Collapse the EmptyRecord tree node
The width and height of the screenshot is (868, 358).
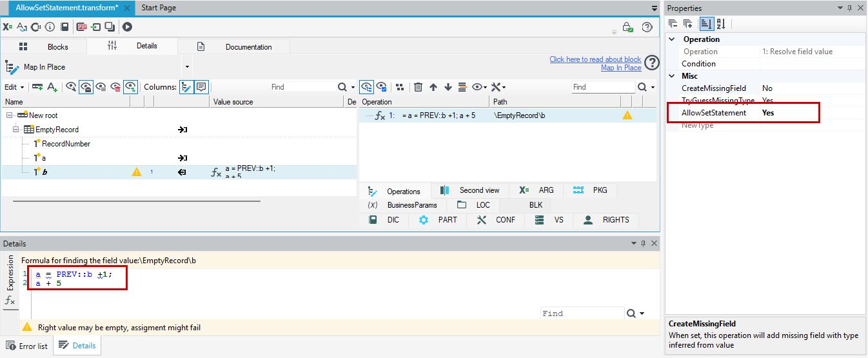coord(16,130)
